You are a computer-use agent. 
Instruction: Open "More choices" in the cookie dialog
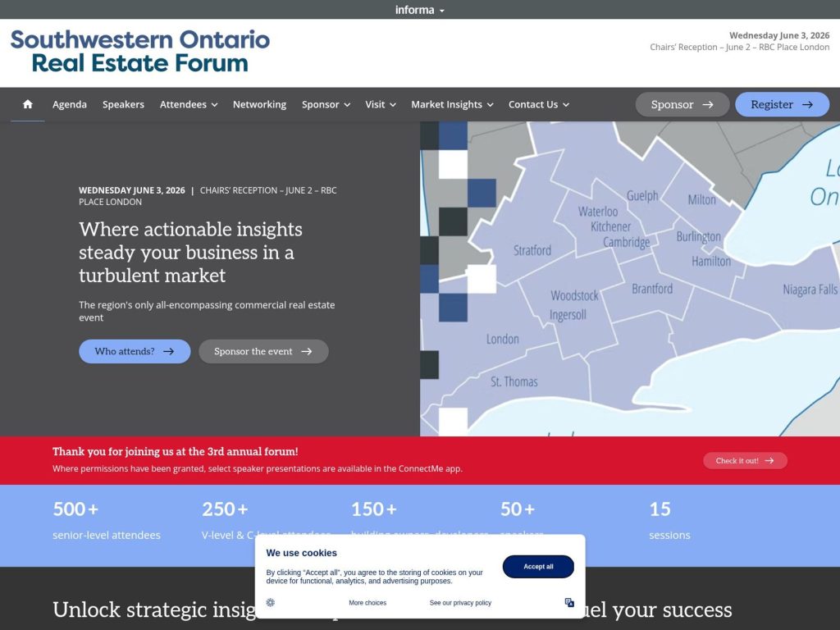[367, 602]
